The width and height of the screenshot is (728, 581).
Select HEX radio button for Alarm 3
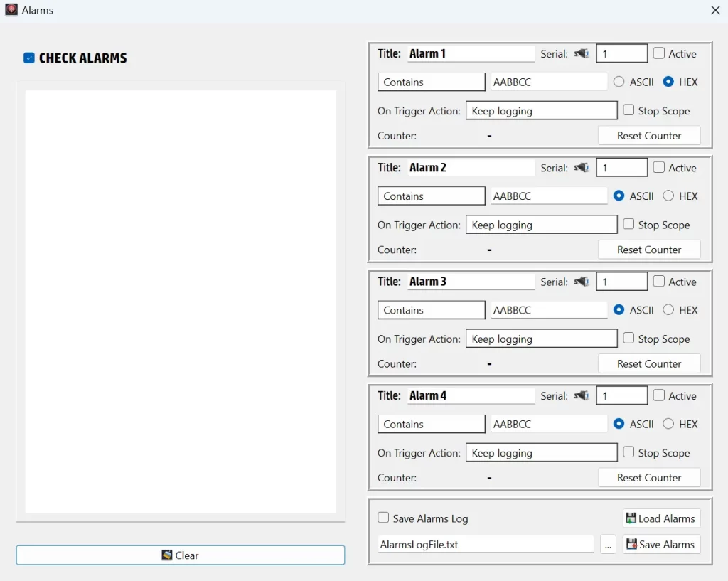(668, 310)
